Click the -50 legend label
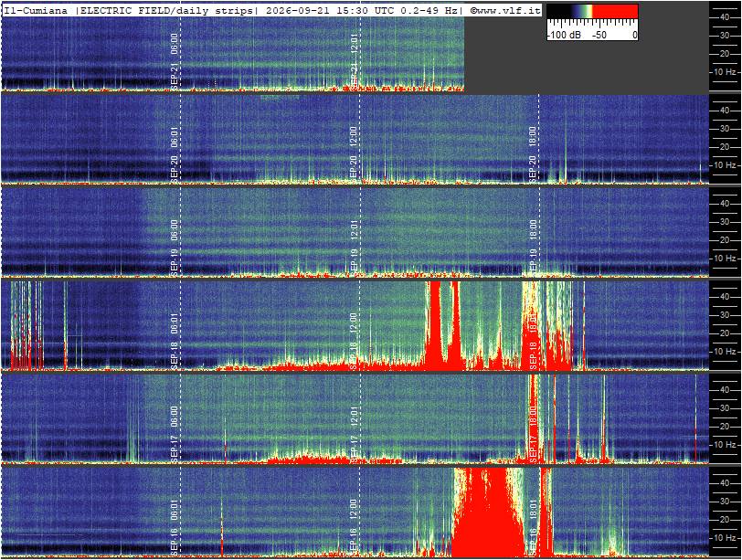Image resolution: width=742 pixels, height=560 pixels. (599, 35)
